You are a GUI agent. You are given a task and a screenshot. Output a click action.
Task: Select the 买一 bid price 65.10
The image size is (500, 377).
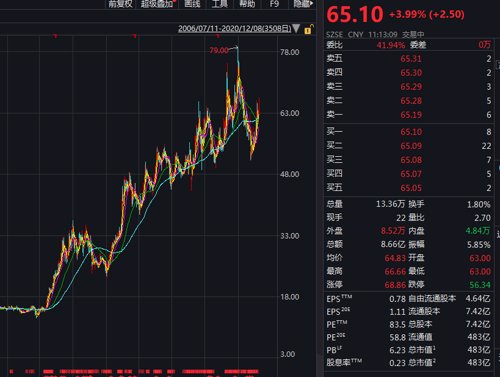click(411, 132)
